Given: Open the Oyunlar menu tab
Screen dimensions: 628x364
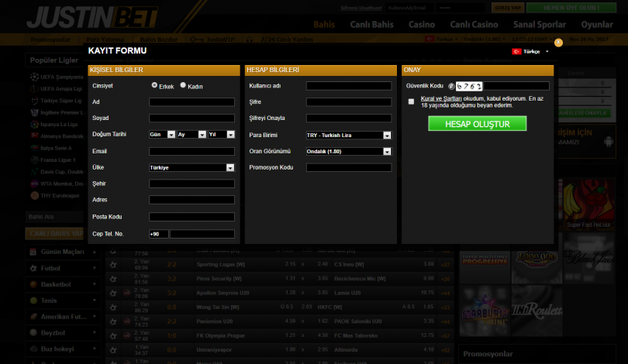Looking at the screenshot, I should point(597,25).
